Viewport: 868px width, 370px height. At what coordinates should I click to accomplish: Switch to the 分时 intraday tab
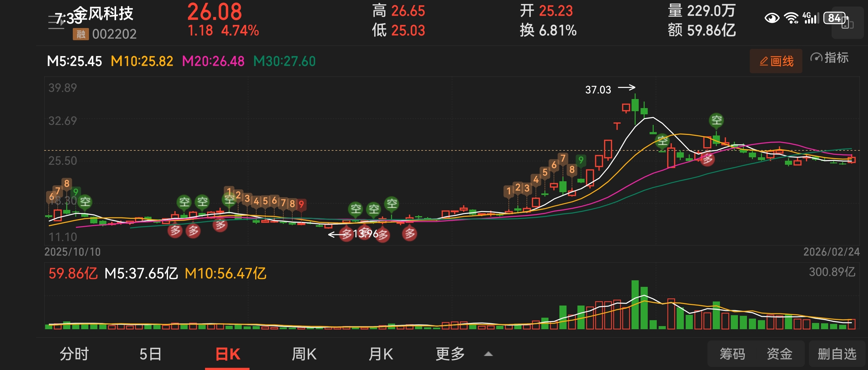point(74,354)
